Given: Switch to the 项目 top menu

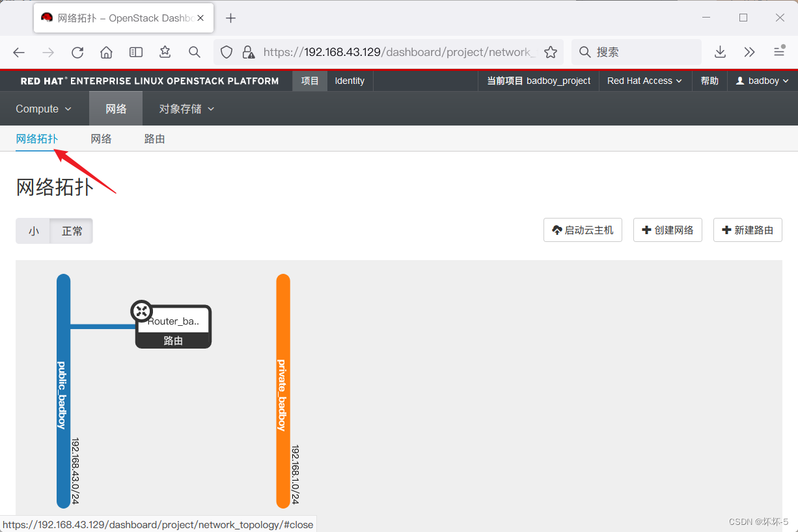Looking at the screenshot, I should pyautogui.click(x=310, y=81).
